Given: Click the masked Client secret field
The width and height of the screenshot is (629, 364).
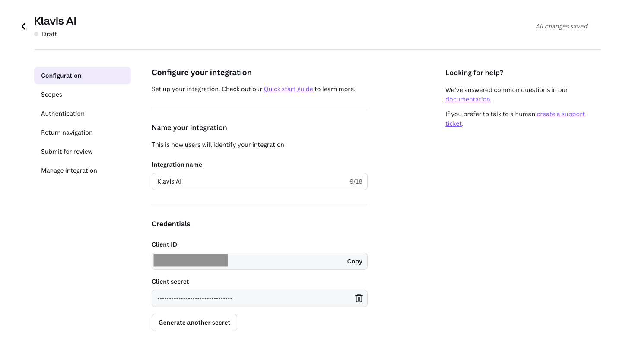Looking at the screenshot, I should [260, 298].
